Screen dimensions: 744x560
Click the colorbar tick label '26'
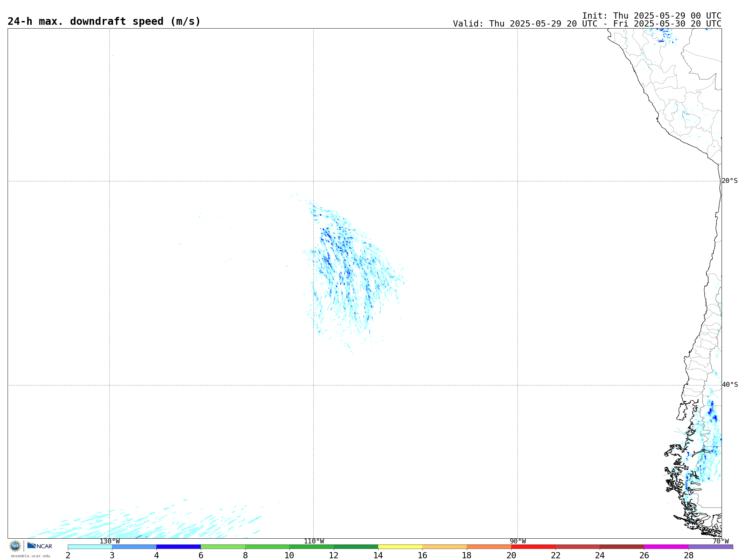(644, 556)
